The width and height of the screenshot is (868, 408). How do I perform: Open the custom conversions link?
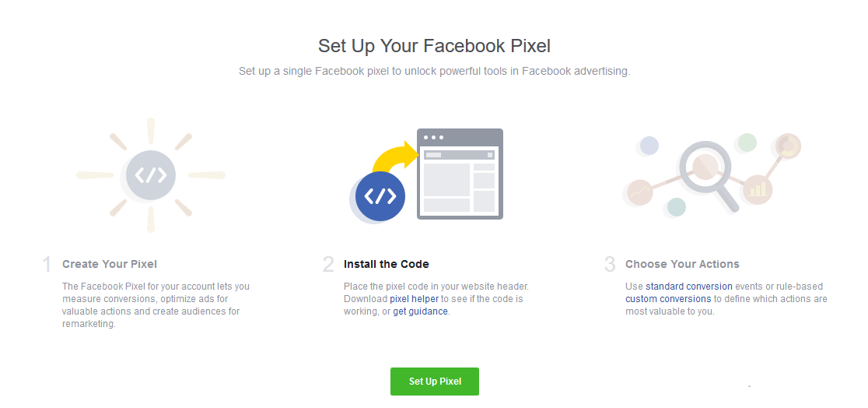(x=668, y=299)
